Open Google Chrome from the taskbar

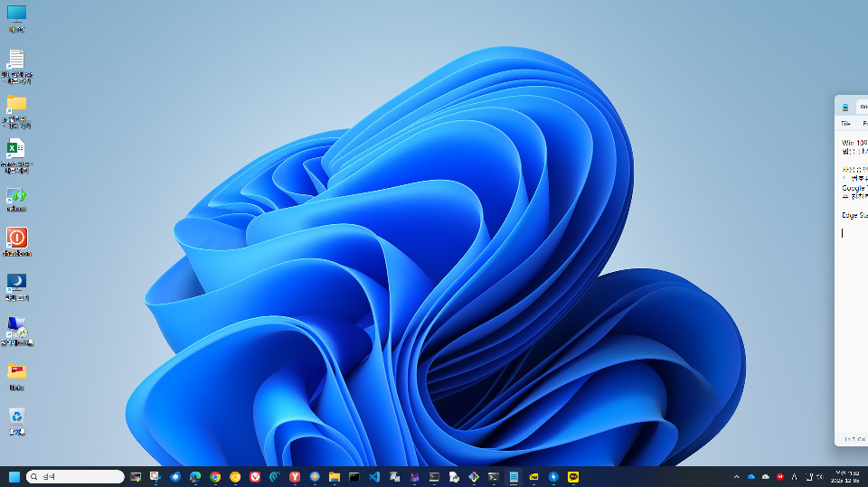point(215,476)
